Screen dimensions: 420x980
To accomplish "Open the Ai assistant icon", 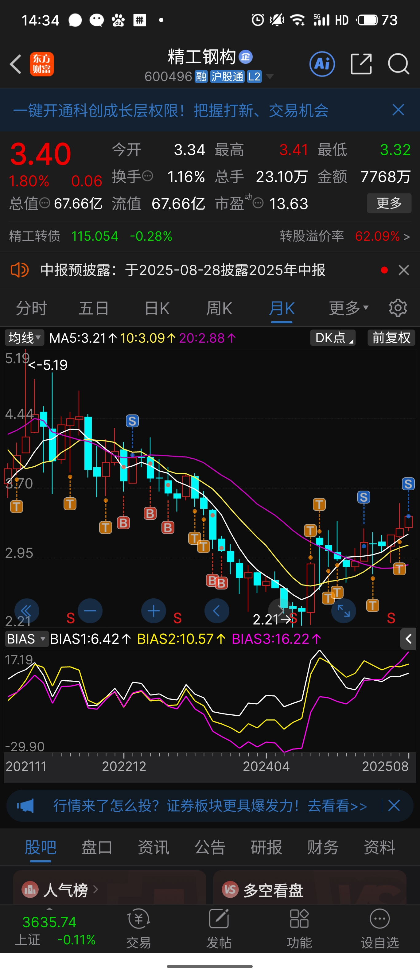I will 322,64.
